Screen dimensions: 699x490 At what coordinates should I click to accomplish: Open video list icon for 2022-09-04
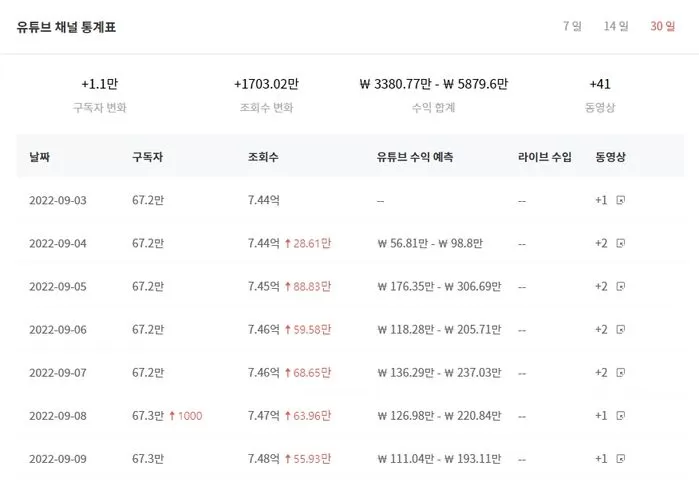click(x=621, y=243)
